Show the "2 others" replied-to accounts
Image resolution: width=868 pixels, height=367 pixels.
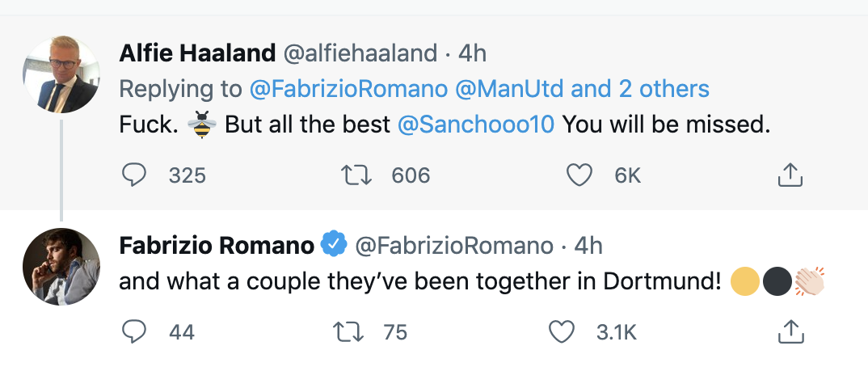[x=667, y=89]
